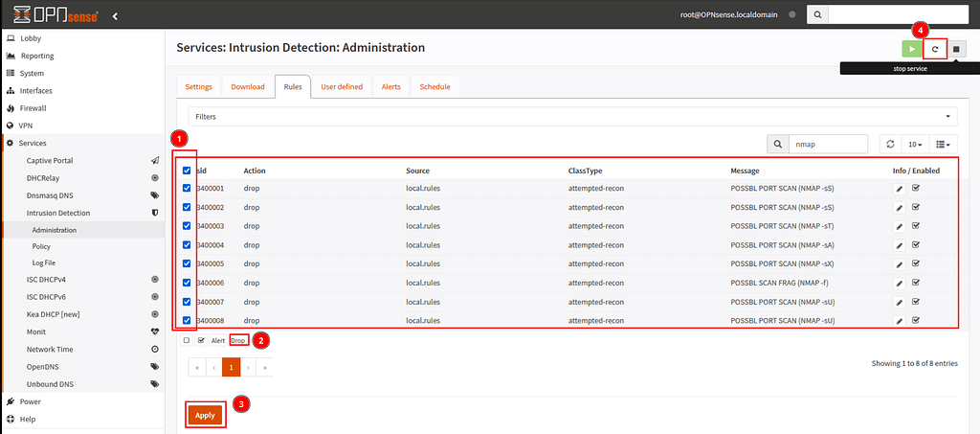Uncheck the checkbox for rule 3400008
The image size is (980, 434).
(x=186, y=320)
